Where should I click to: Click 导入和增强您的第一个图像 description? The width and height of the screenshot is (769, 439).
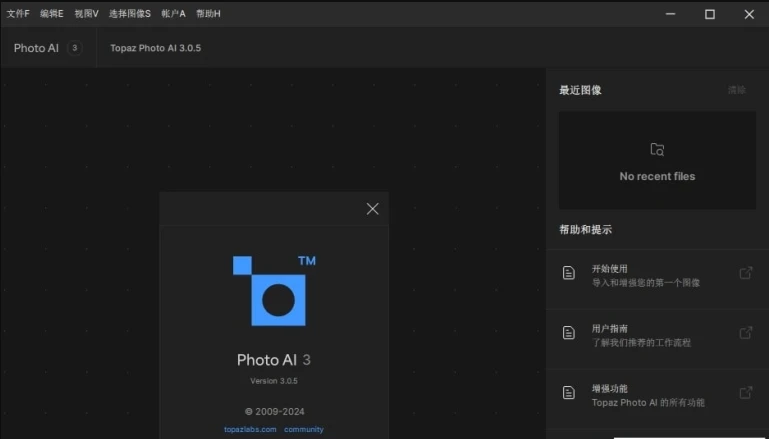click(x=645, y=283)
